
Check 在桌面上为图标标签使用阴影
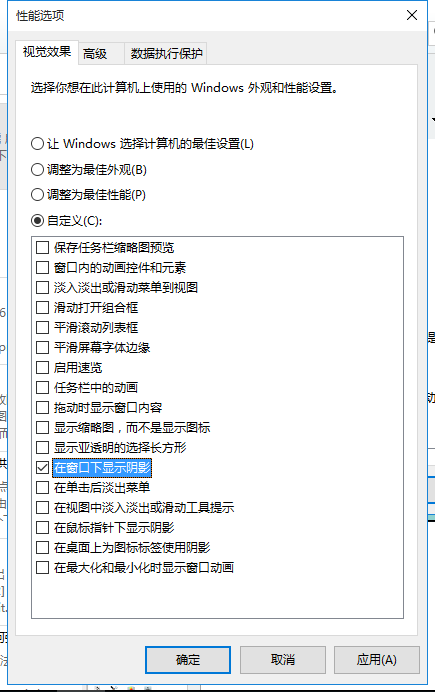tap(42, 547)
